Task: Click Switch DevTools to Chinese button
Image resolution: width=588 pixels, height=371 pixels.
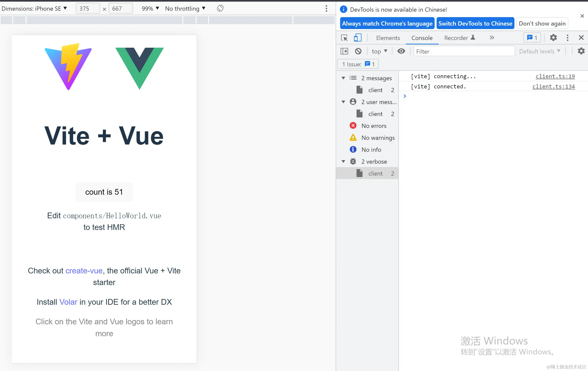Action: click(475, 23)
